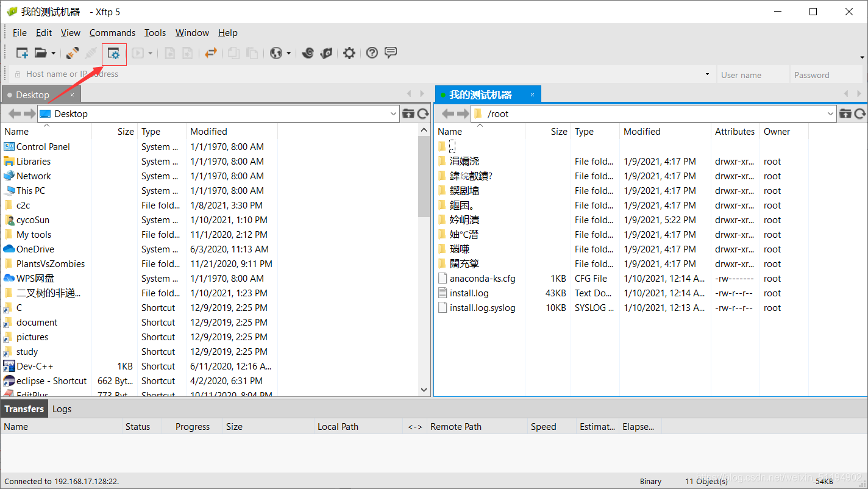Select the Transfers tab
Screen dimensions: 868x489
[x=24, y=409]
